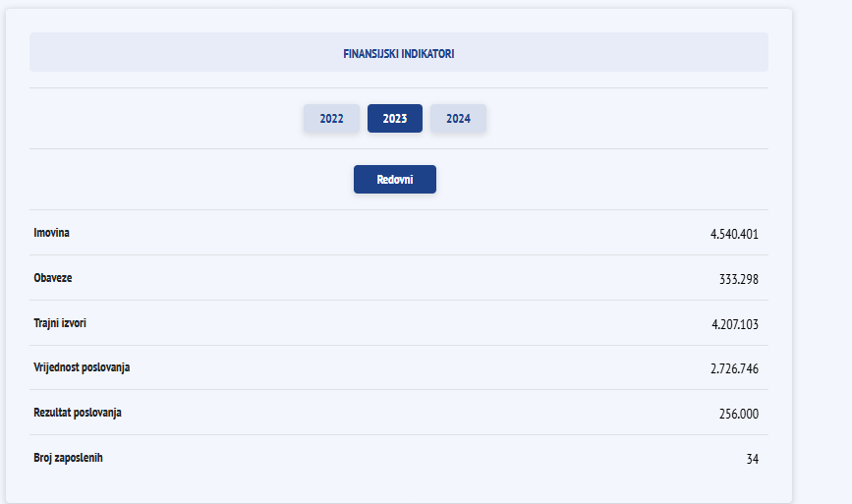The width and height of the screenshot is (852, 504).
Task: Click blank page area outside the indicators card
Action: click(822, 250)
